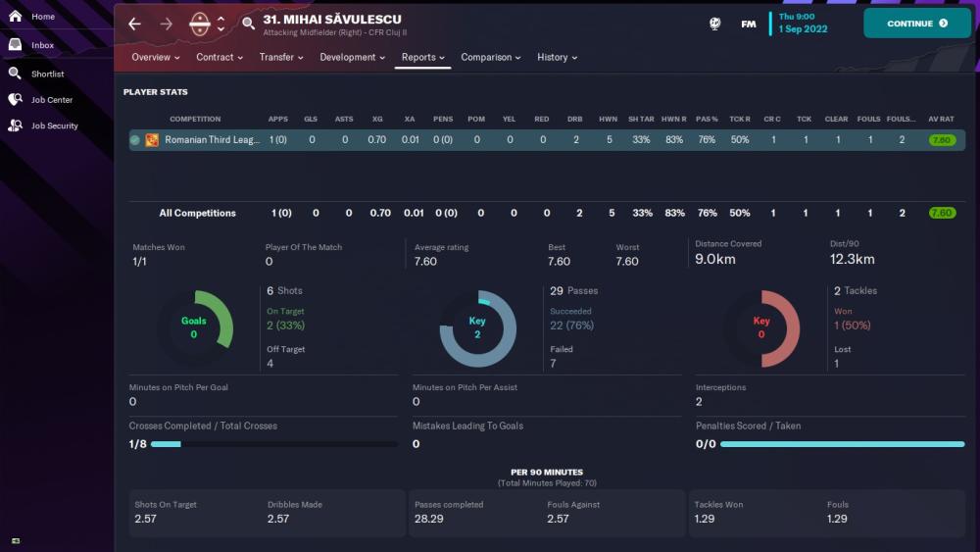Click the back navigation arrow
This screenshot has width=980, height=552.
134,24
